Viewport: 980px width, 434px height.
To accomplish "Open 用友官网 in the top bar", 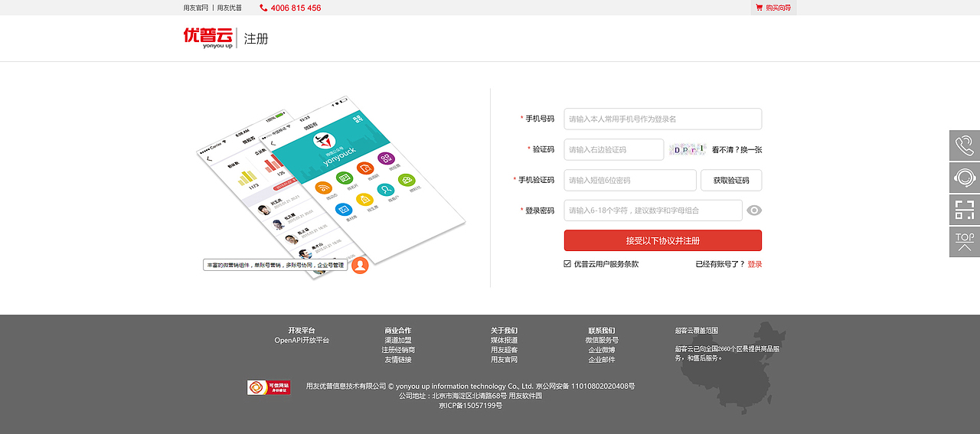I will (x=196, y=8).
